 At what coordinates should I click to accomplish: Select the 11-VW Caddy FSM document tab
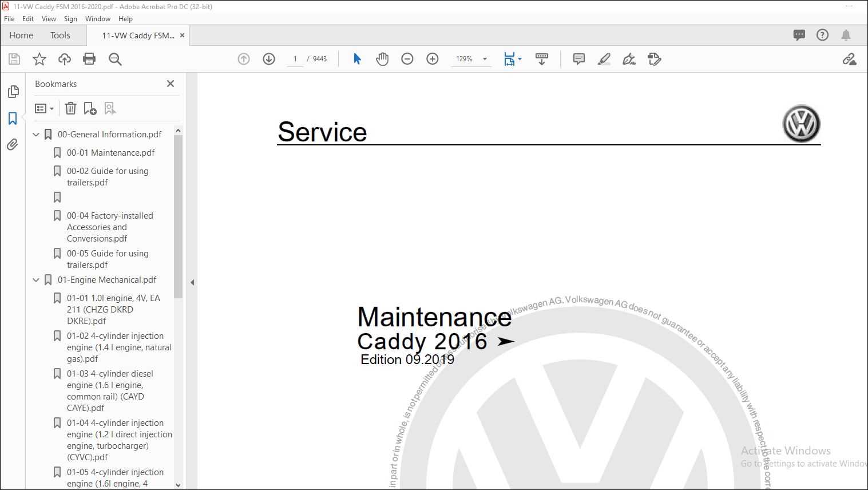click(138, 35)
